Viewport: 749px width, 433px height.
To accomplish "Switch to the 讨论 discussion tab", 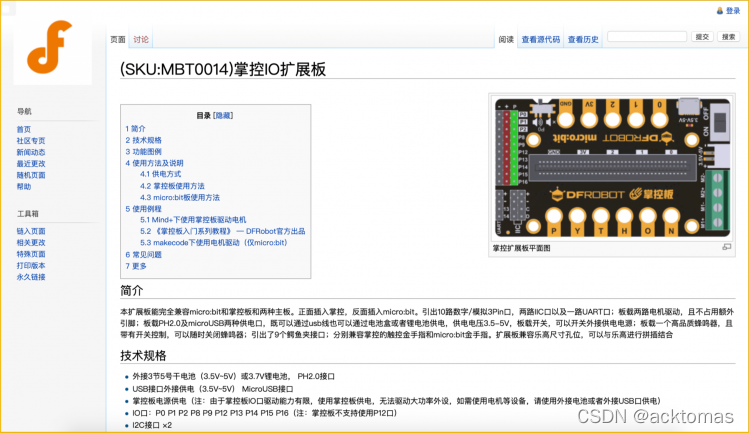I will 141,39.
